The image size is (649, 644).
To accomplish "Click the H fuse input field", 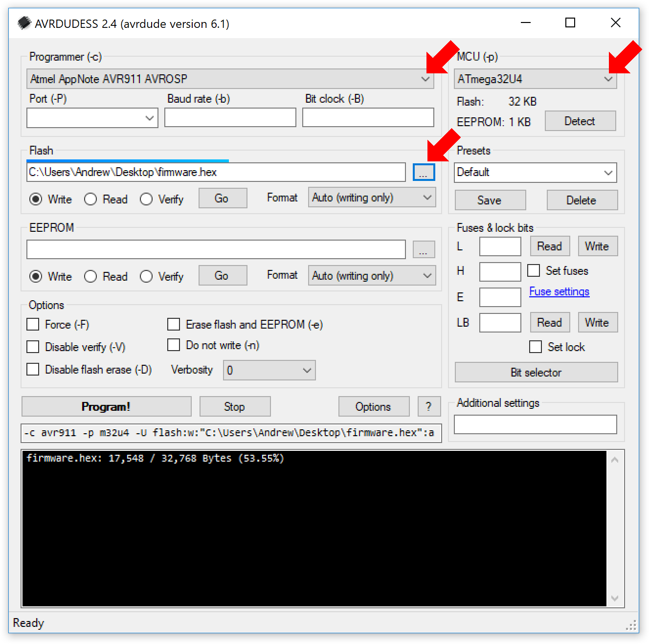I will pyautogui.click(x=500, y=272).
